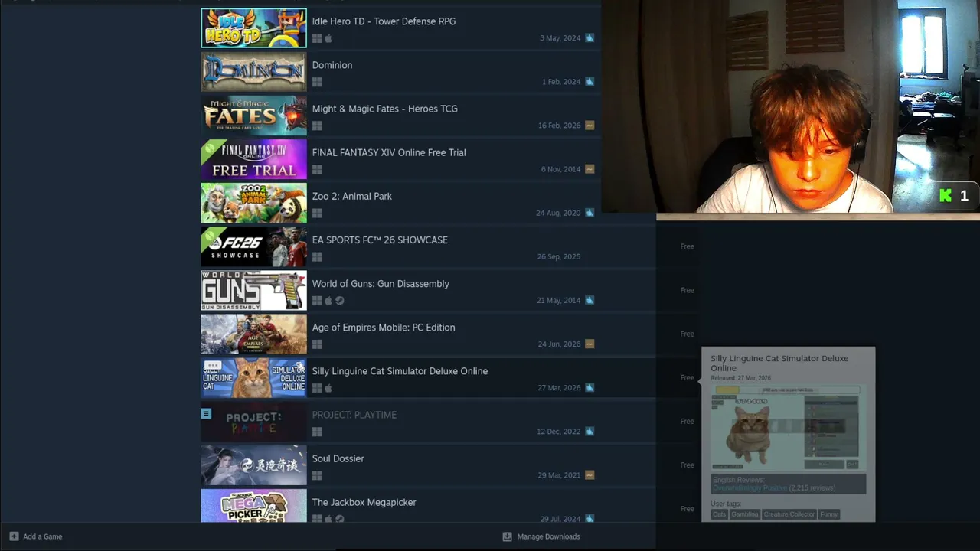Image resolution: width=980 pixels, height=551 pixels.
Task: Click the Jackbox Mega Picker thumbnail
Action: click(x=253, y=506)
